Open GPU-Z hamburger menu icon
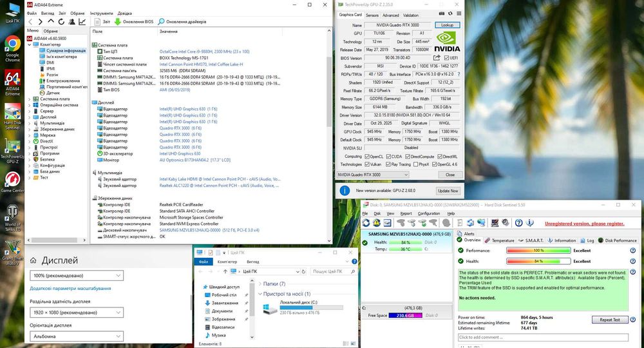 tap(459, 14)
